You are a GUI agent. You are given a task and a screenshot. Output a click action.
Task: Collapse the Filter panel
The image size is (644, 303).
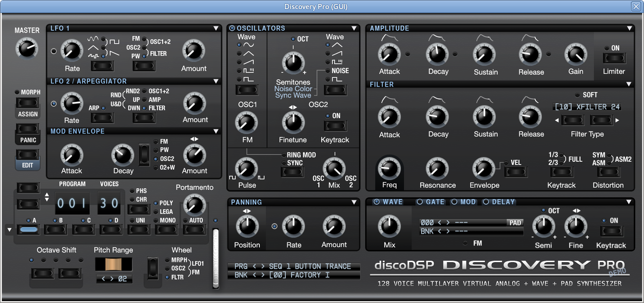click(629, 85)
